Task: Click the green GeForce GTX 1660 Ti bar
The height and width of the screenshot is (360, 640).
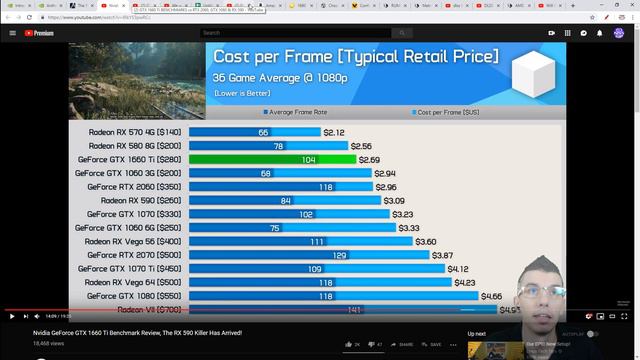Action: 272,160
